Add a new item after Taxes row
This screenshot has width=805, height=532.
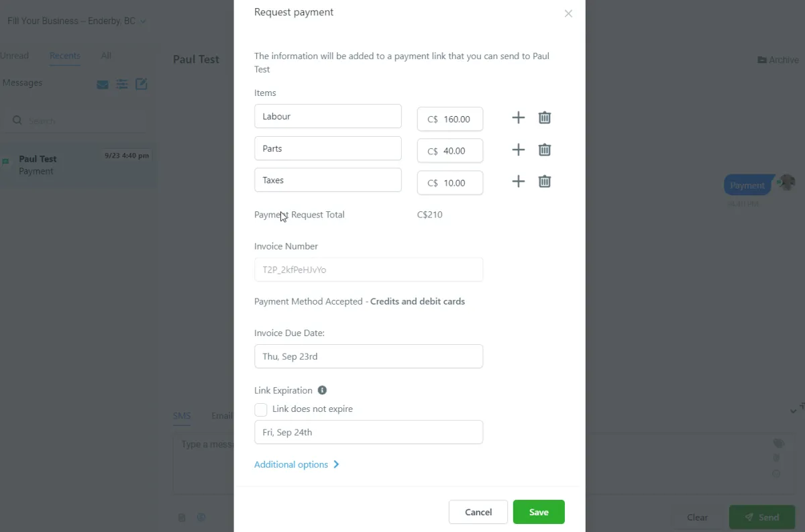pyautogui.click(x=518, y=181)
